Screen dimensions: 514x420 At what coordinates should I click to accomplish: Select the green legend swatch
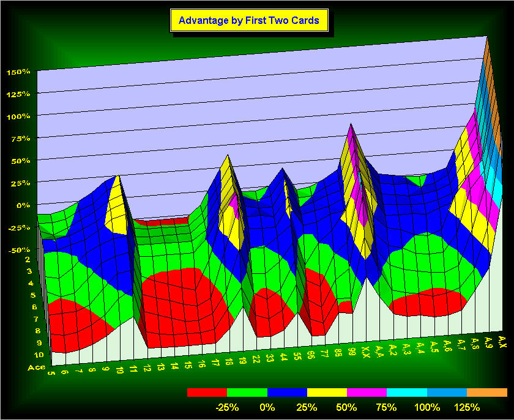point(247,392)
